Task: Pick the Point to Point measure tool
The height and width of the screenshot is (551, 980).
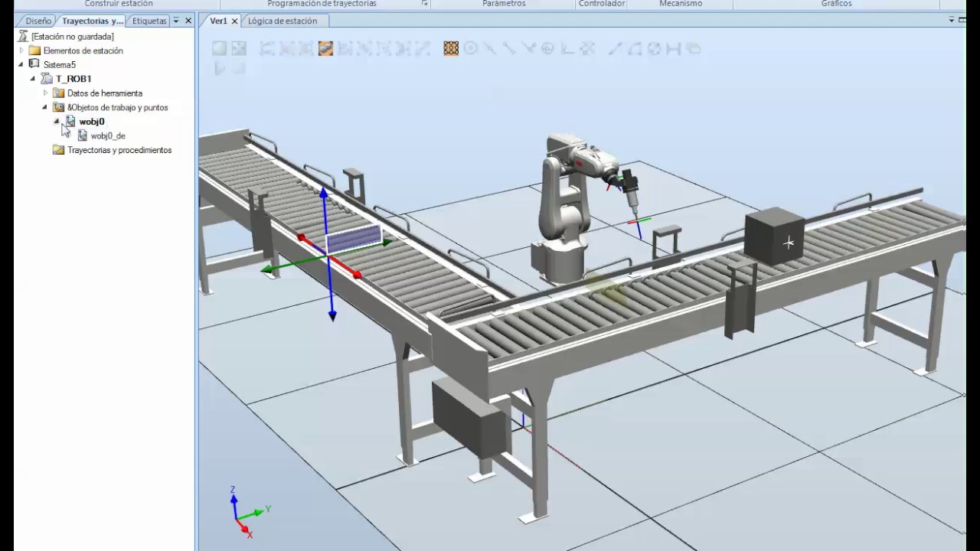Action: pyautogui.click(x=616, y=49)
